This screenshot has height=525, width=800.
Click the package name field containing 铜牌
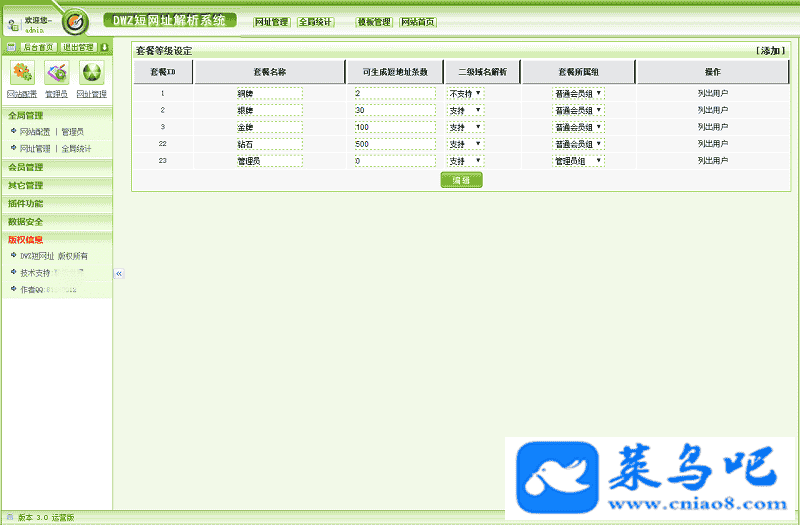(269, 93)
